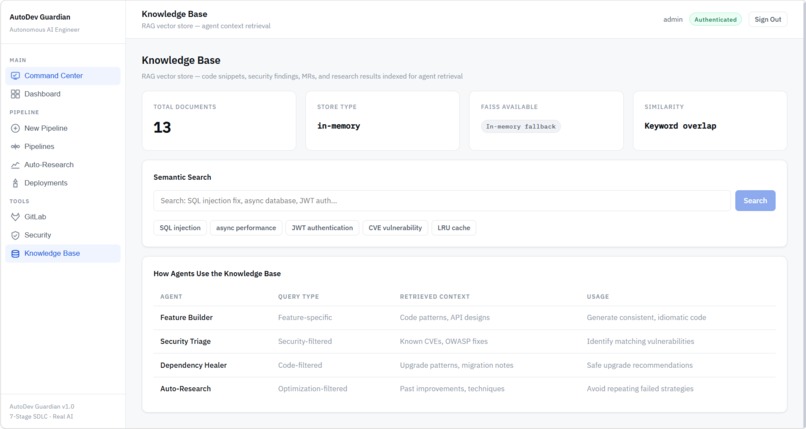Click the Feature Builder agent row
This screenshot has width=806, height=429.
(x=465, y=318)
